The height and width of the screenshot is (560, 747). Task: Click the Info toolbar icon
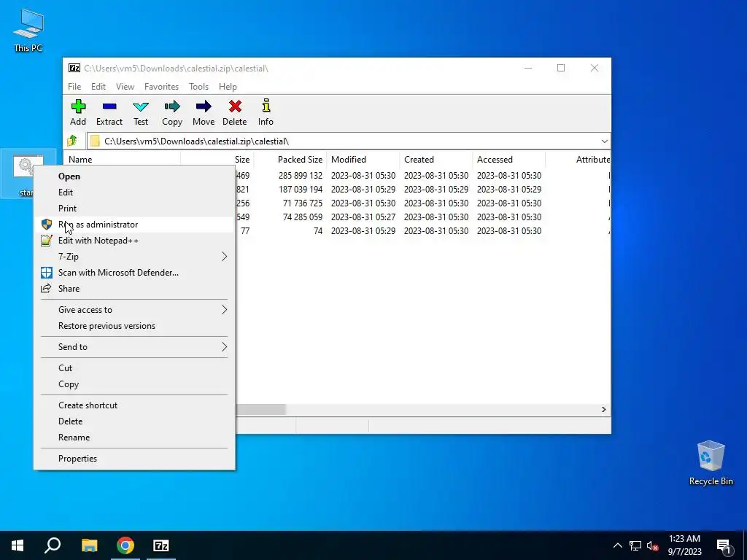click(266, 113)
